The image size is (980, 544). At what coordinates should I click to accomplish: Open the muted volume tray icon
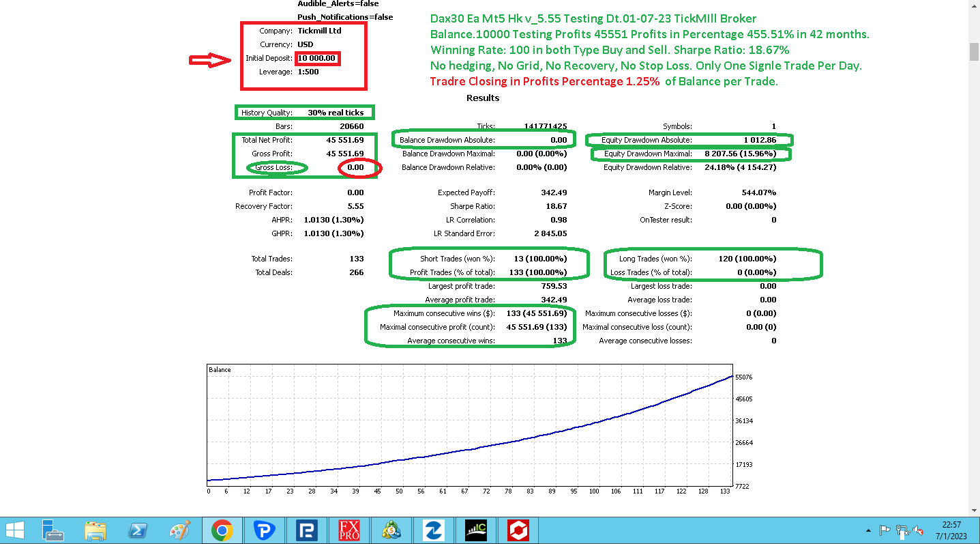(918, 530)
